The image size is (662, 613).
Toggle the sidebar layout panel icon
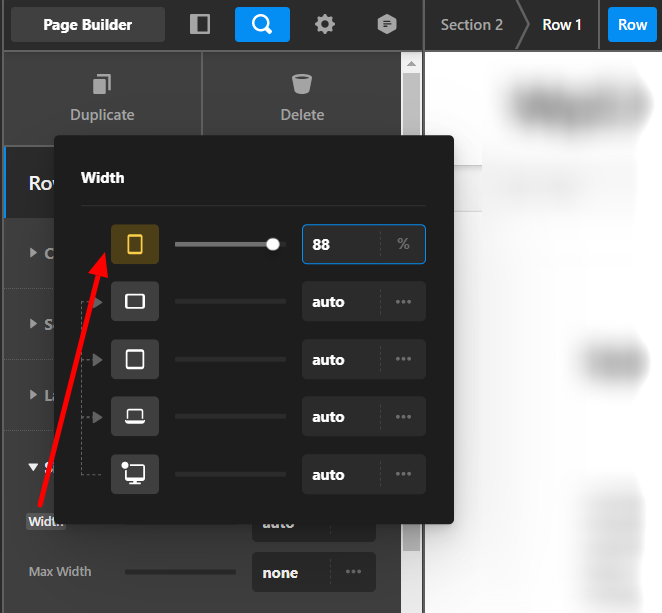200,24
